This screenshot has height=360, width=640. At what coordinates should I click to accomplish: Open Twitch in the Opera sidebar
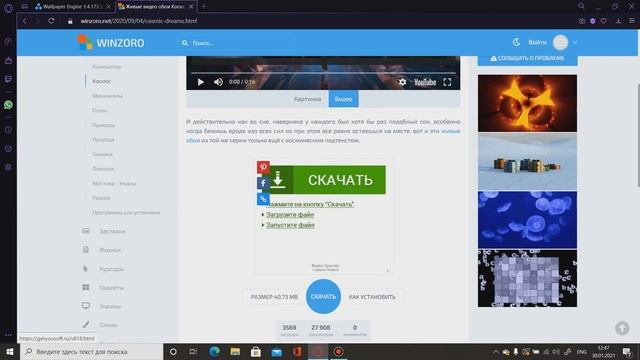pyautogui.click(x=8, y=79)
